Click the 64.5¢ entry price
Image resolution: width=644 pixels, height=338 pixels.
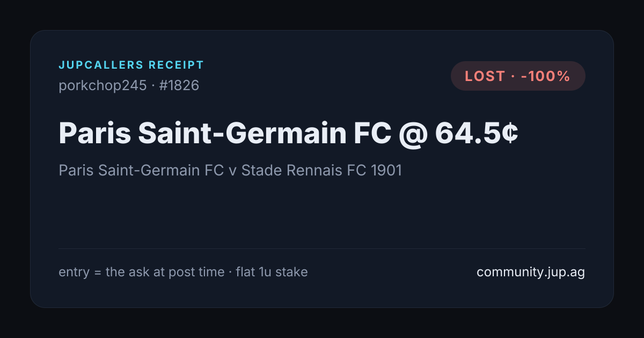[x=477, y=133]
